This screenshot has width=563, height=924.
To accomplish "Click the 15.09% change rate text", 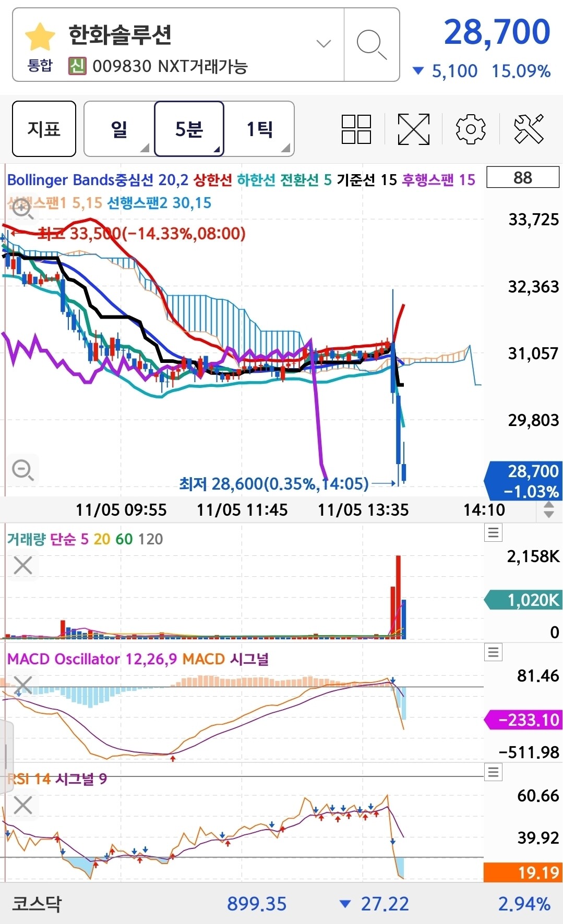I will coord(521,71).
